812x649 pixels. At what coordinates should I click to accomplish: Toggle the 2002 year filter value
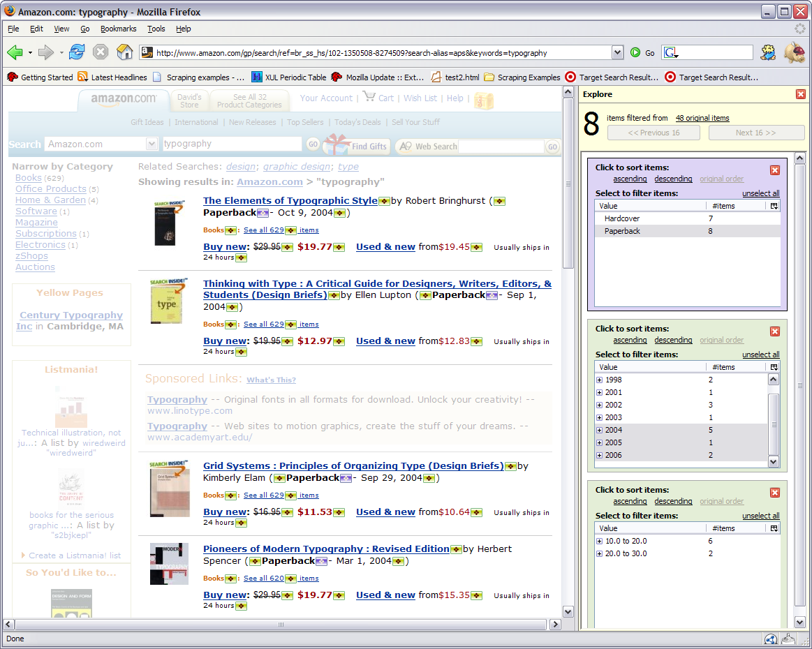click(x=614, y=405)
